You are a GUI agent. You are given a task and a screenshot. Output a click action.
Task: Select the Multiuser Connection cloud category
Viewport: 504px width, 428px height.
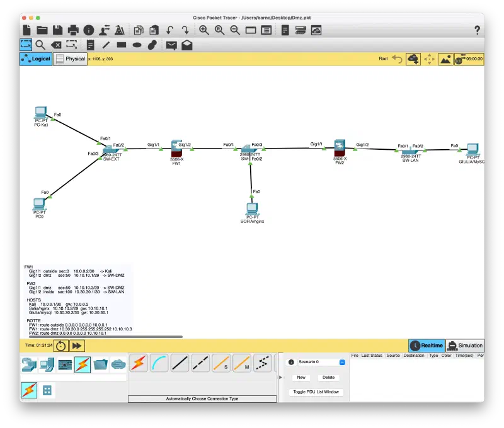click(x=118, y=364)
